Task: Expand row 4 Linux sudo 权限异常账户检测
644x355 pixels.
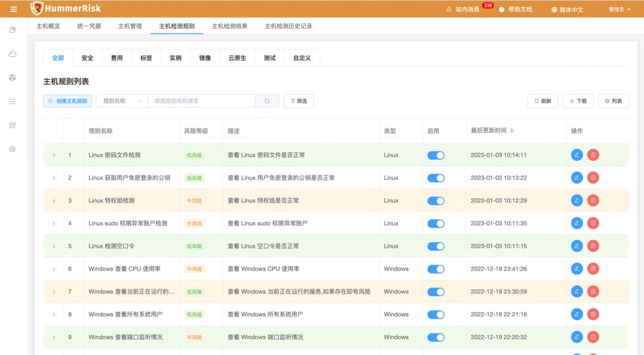Action: [54, 224]
